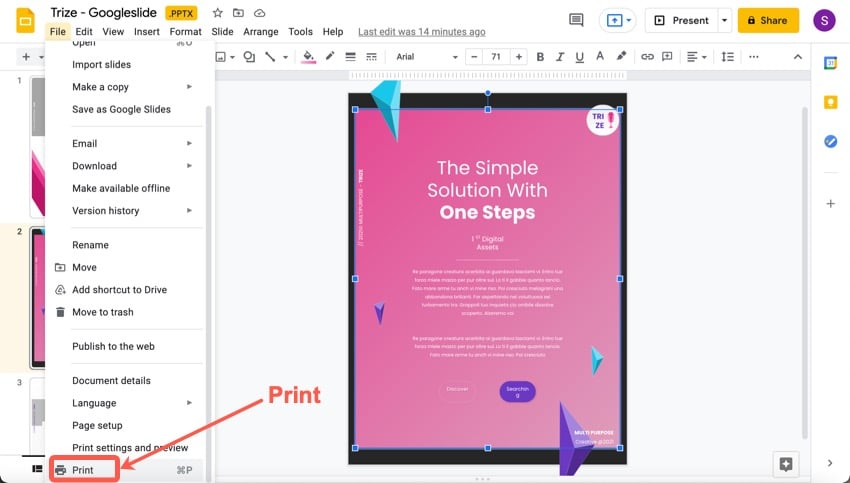The height and width of the screenshot is (483, 850).
Task: Click the Bold formatting icon
Action: [540, 57]
